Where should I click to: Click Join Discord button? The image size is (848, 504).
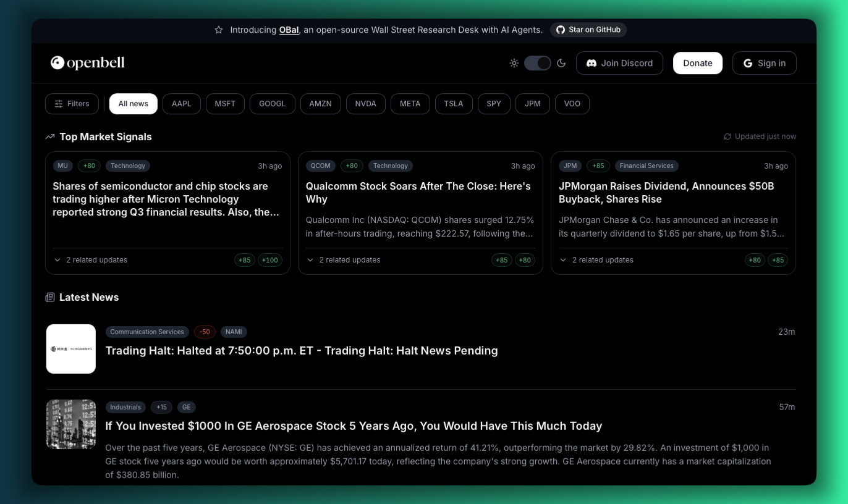click(x=619, y=63)
